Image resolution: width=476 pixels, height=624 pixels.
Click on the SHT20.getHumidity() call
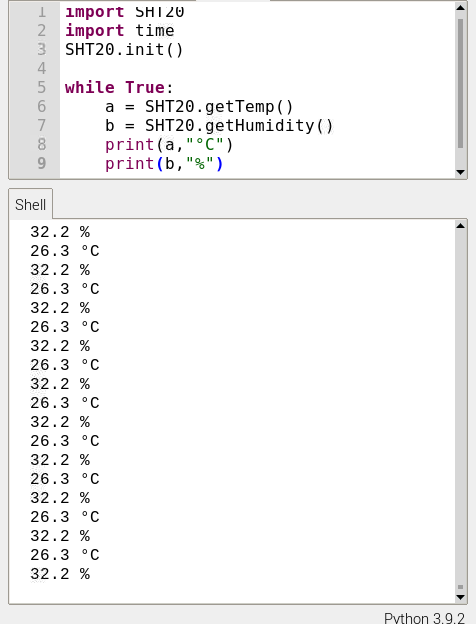pyautogui.click(x=239, y=125)
